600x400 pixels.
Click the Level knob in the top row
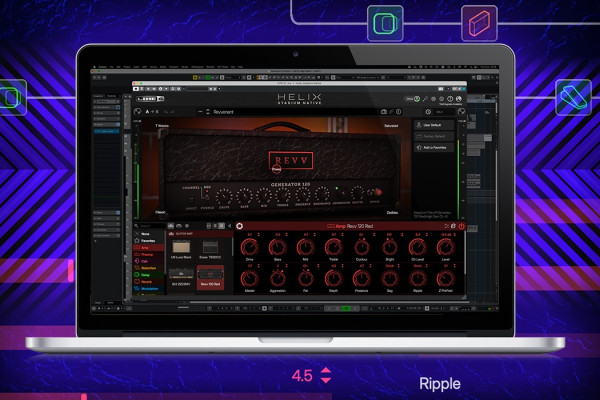(x=446, y=248)
